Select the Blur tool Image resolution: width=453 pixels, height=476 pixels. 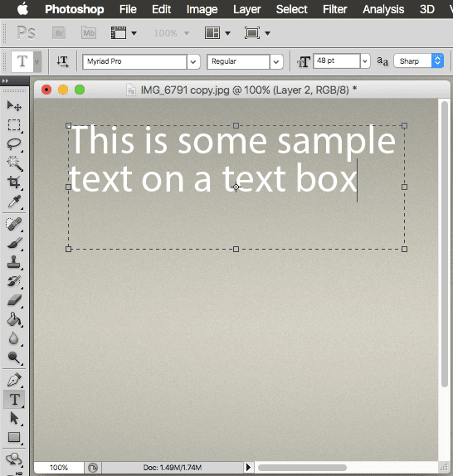(14, 338)
